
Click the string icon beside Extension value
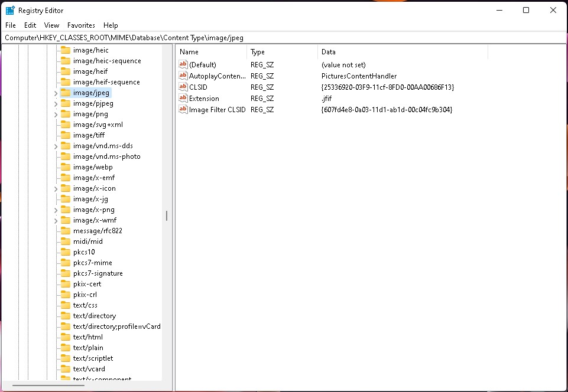pyautogui.click(x=183, y=99)
